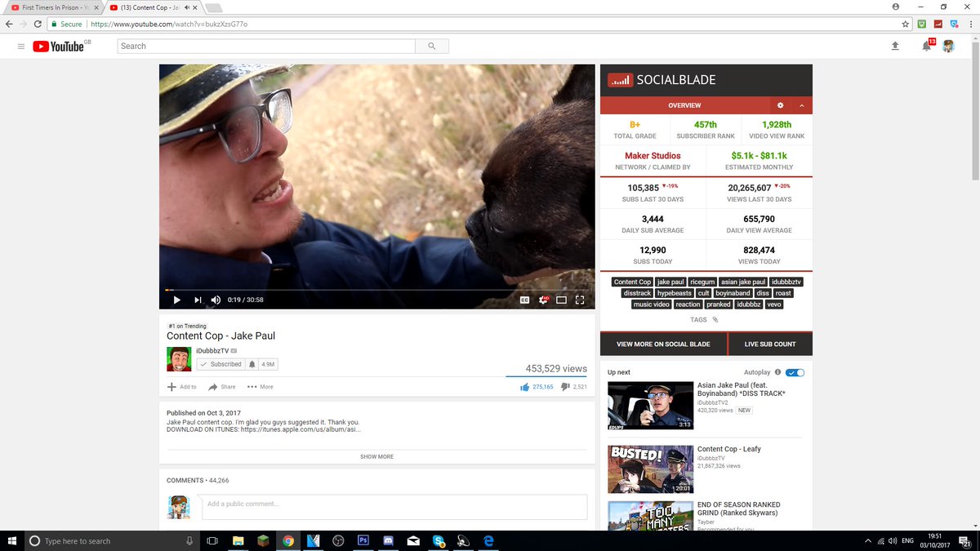The width and height of the screenshot is (980, 551).
Task: Open Social Blade panel settings gear
Action: point(780,105)
